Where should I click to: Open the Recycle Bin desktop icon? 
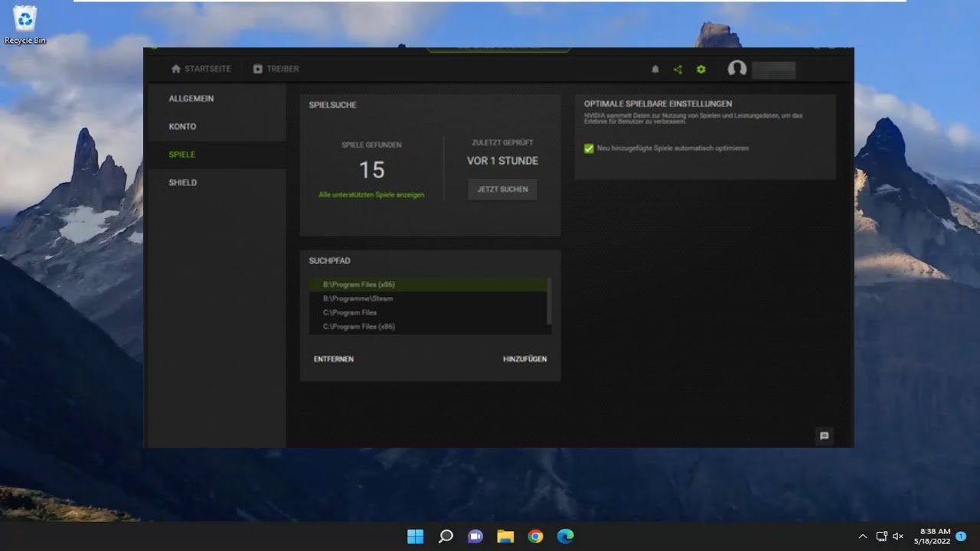(25, 24)
